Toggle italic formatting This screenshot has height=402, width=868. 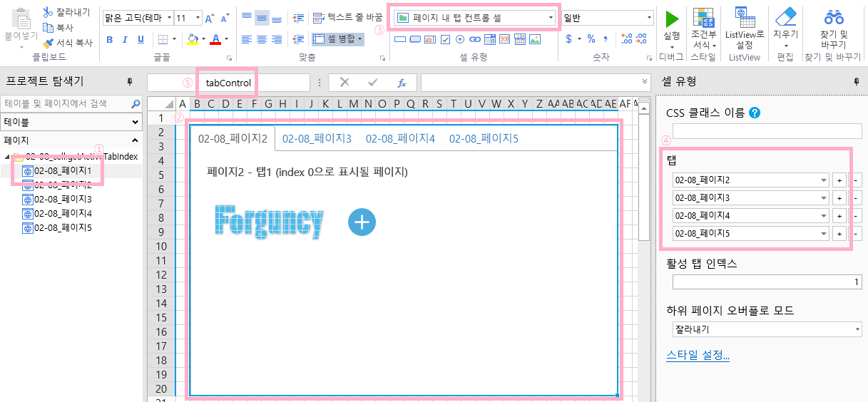click(126, 39)
